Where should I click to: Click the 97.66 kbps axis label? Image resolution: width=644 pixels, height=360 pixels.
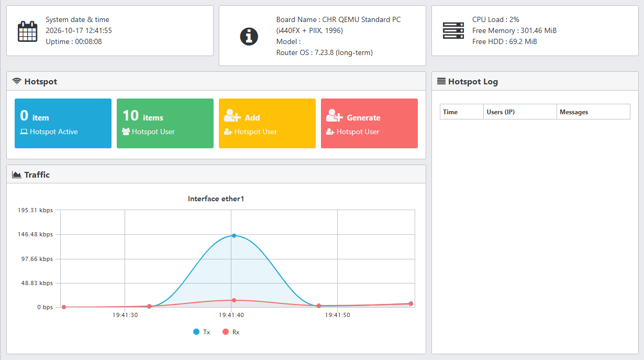[38, 259]
